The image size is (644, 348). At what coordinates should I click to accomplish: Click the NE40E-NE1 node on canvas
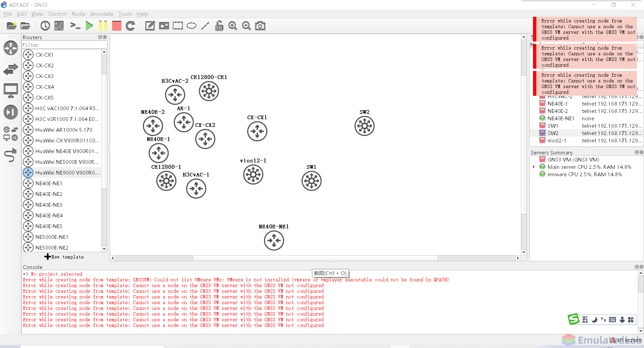[x=274, y=240]
